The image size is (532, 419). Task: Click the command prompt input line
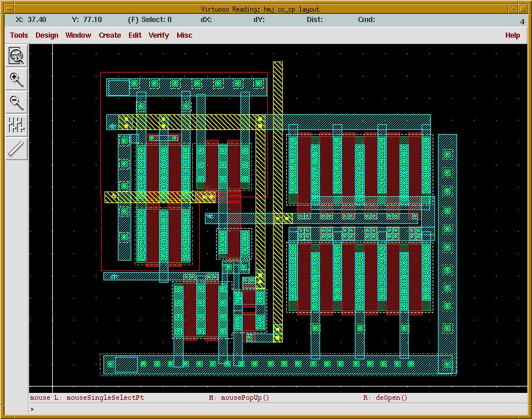click(x=279, y=409)
